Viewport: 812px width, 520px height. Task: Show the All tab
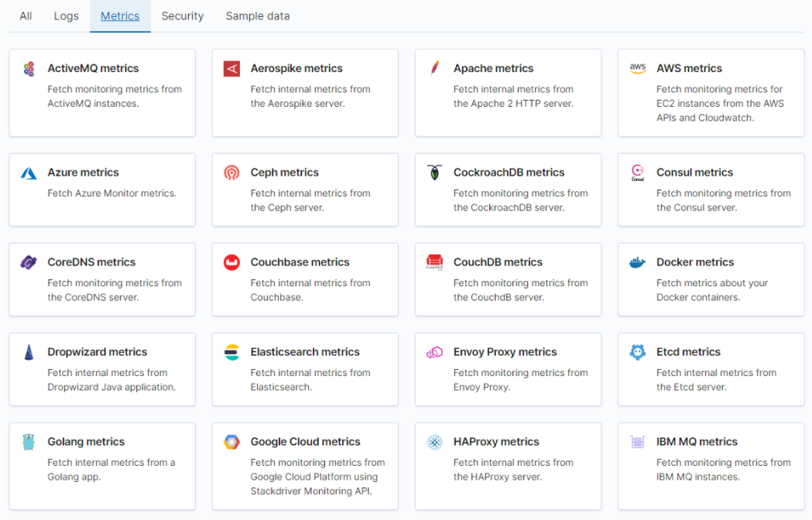point(26,16)
